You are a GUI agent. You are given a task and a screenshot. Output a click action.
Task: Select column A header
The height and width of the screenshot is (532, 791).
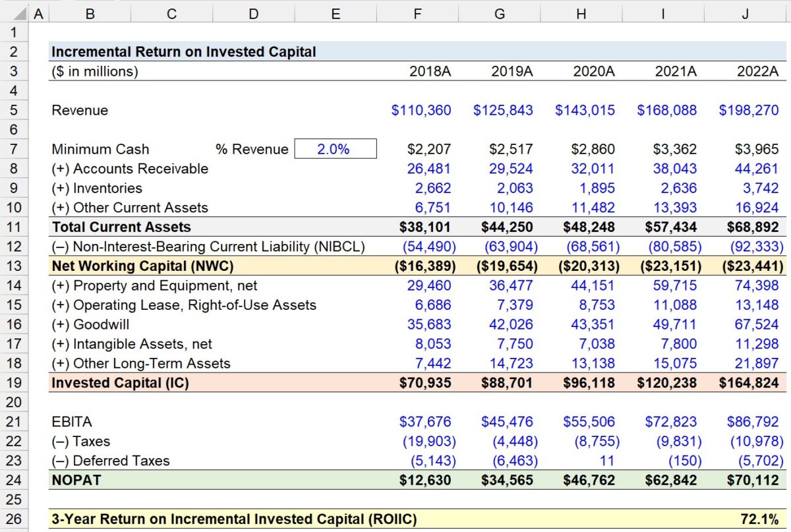tap(38, 13)
